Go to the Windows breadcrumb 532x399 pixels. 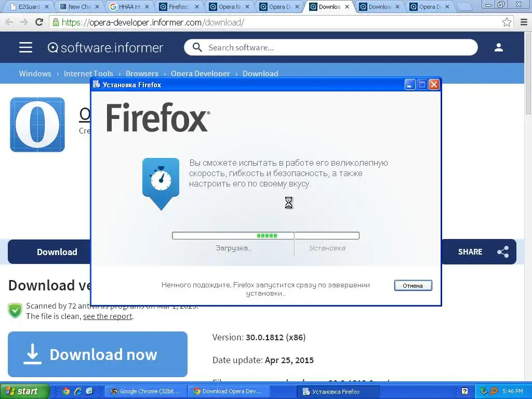coord(35,73)
